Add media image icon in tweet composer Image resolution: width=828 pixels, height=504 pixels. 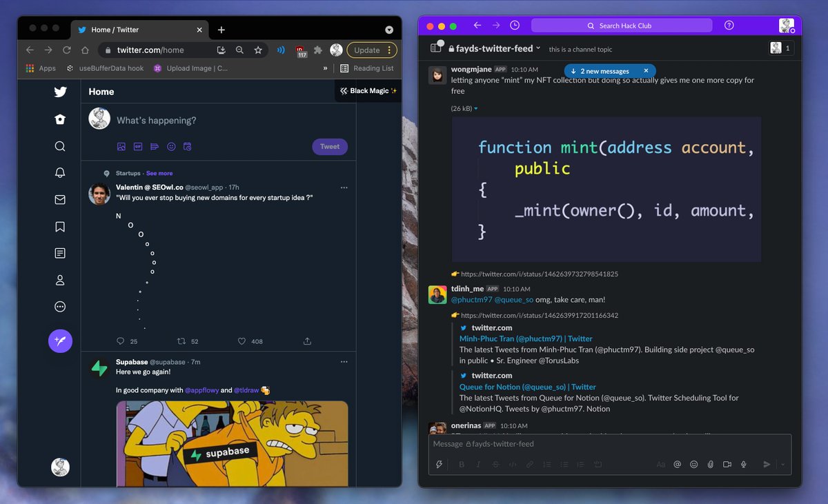click(x=121, y=147)
